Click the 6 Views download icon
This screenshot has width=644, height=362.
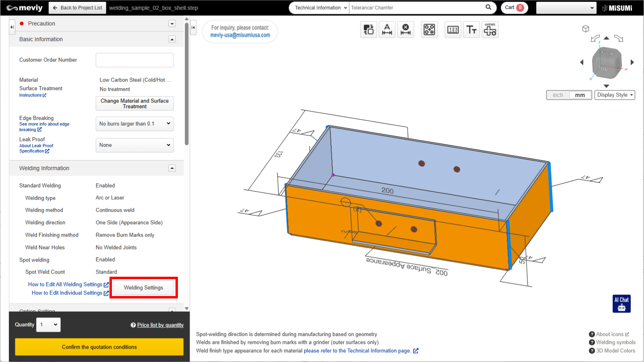click(x=490, y=30)
